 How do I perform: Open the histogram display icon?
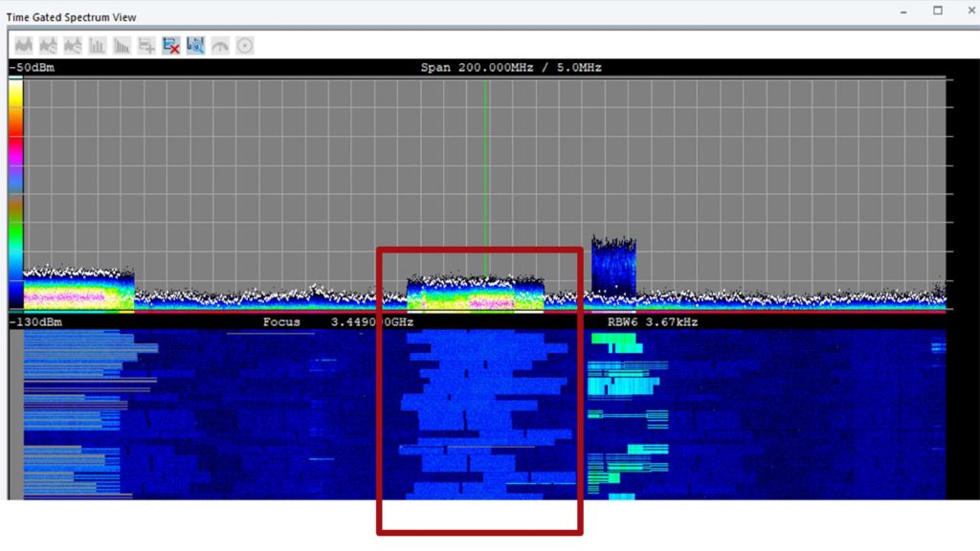(96, 45)
